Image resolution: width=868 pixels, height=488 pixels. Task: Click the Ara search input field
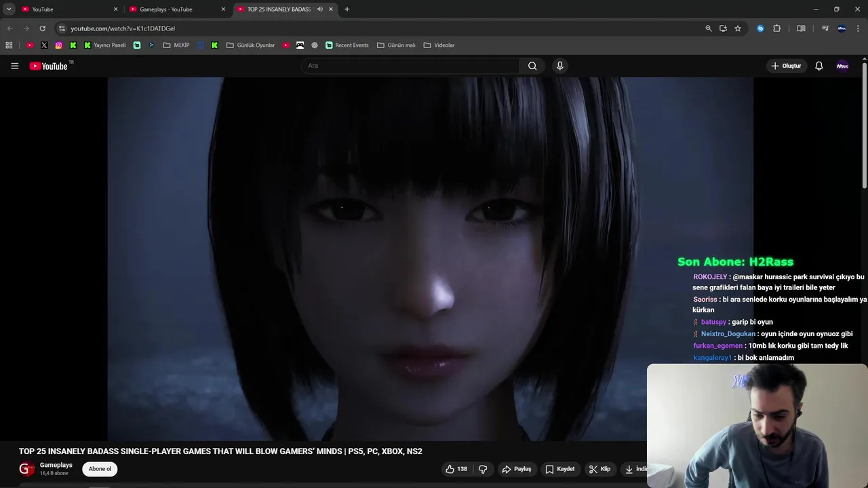point(410,66)
